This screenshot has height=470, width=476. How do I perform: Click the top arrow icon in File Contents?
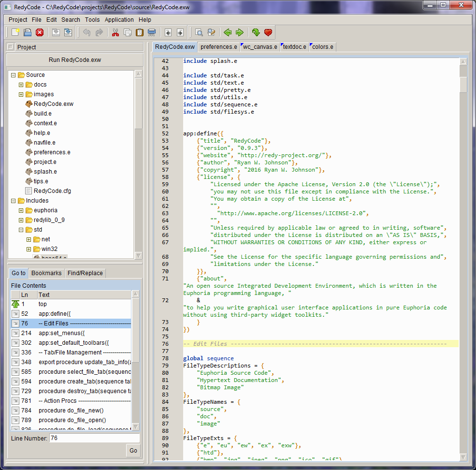coord(15,304)
